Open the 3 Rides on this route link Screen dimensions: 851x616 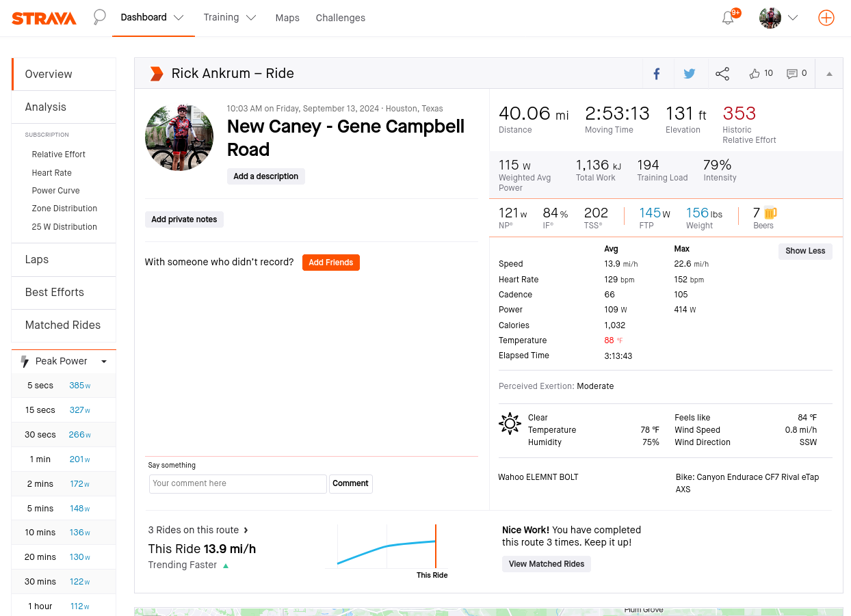(x=198, y=530)
